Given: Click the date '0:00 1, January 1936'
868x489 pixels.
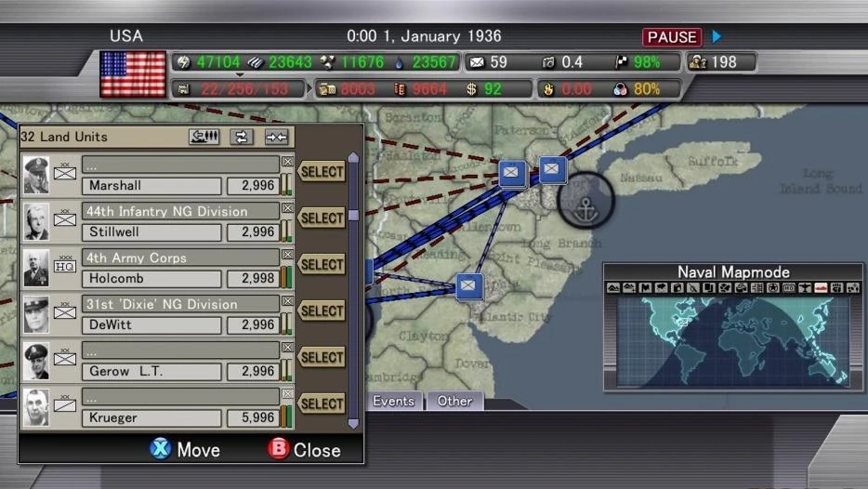Looking at the screenshot, I should pyautogui.click(x=424, y=36).
